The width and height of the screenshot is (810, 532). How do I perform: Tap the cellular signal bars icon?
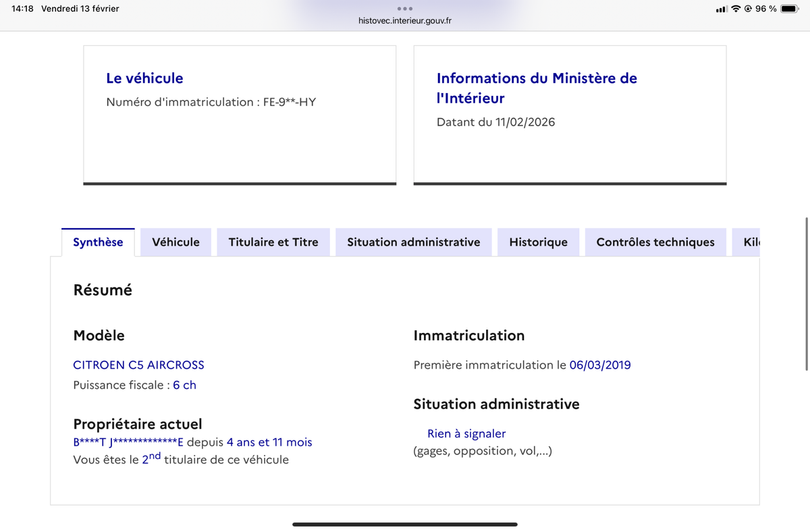click(723, 9)
